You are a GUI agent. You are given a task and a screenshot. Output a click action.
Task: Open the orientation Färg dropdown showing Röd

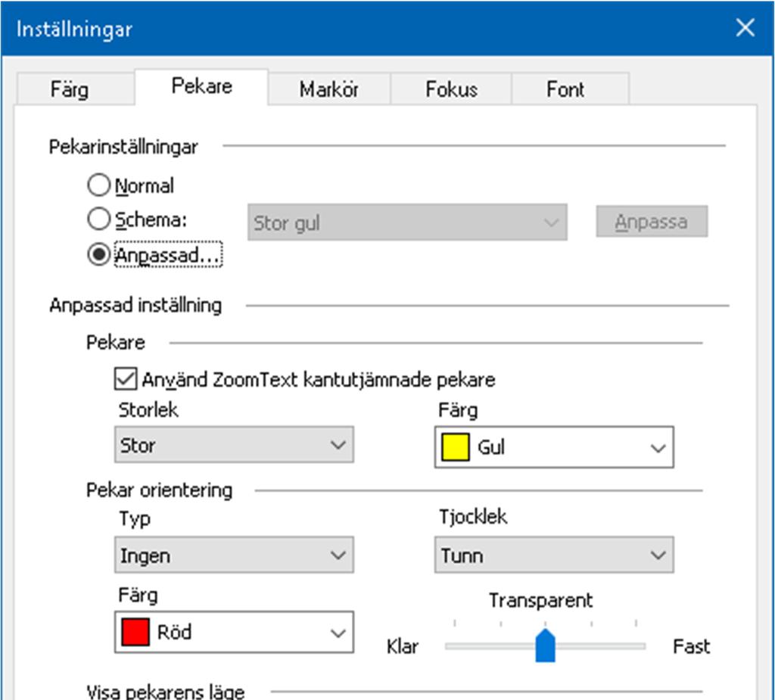click(x=234, y=631)
